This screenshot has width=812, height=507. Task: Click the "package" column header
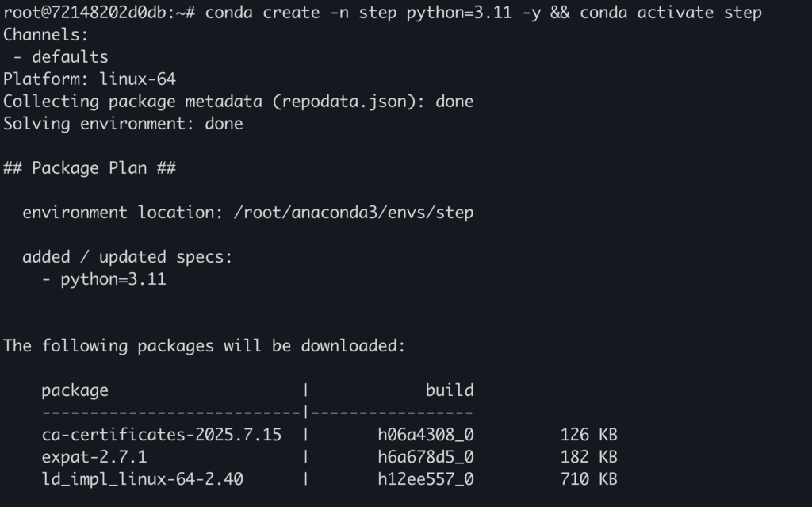click(x=75, y=390)
